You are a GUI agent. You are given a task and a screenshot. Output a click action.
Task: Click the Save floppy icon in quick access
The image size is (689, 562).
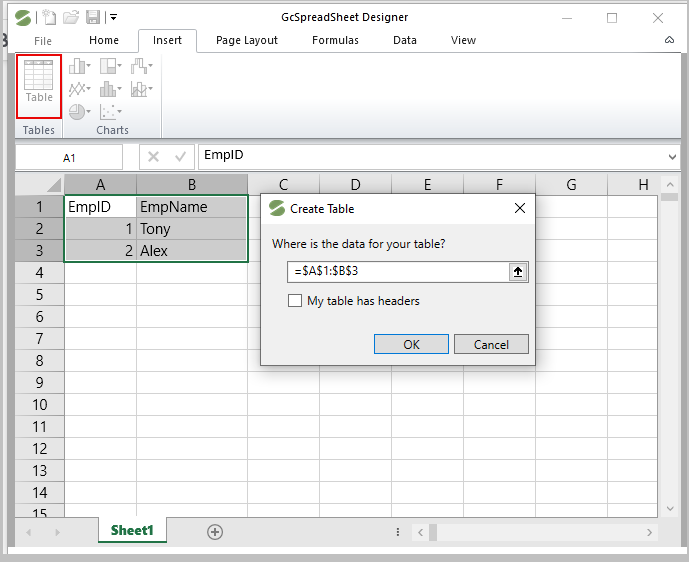pos(93,18)
